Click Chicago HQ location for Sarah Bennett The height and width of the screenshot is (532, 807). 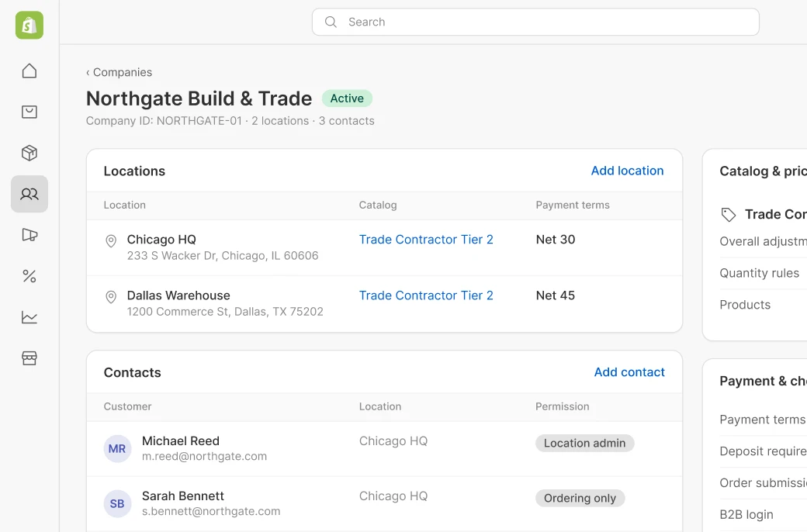pyautogui.click(x=393, y=496)
